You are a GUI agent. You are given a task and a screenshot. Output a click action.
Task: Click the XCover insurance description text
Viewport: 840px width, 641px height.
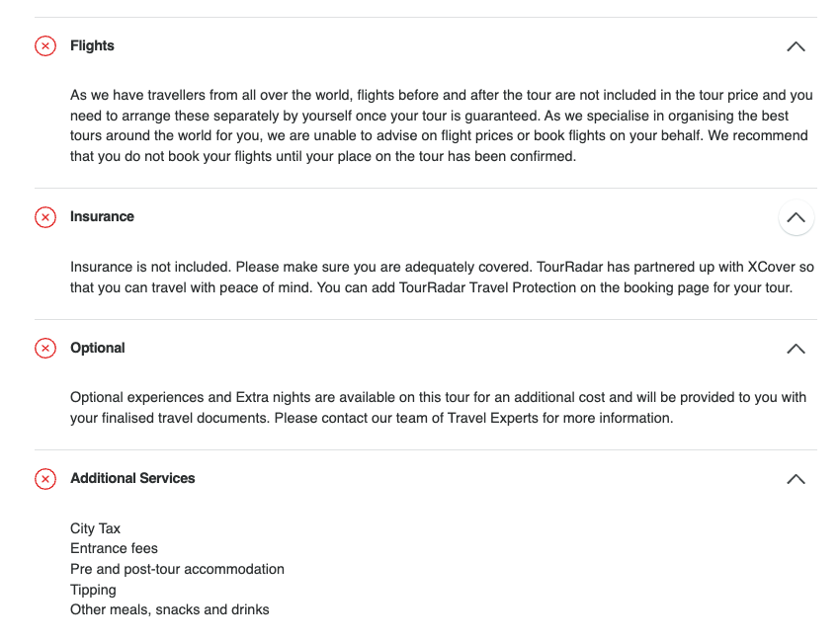[442, 277]
